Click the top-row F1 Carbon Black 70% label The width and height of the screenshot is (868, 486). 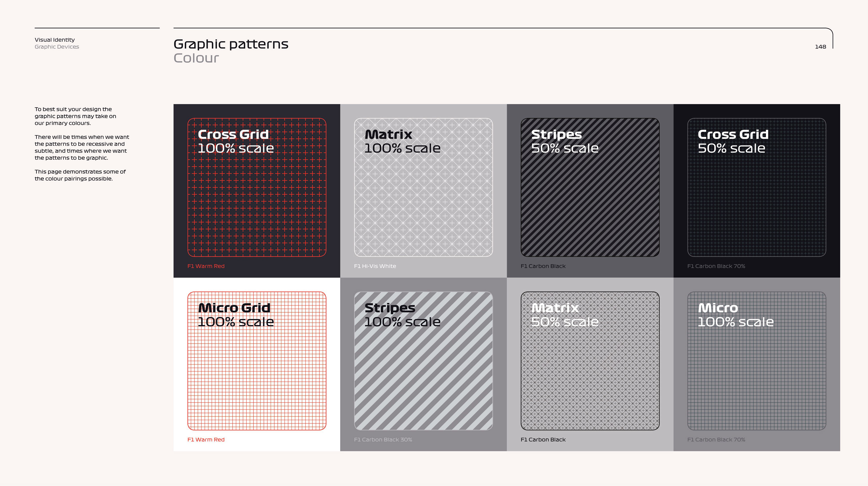(716, 266)
